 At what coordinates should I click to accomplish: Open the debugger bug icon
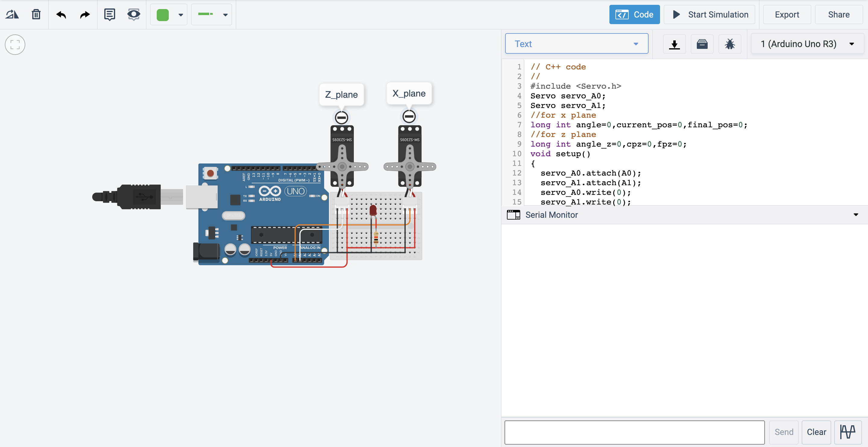[x=729, y=44]
